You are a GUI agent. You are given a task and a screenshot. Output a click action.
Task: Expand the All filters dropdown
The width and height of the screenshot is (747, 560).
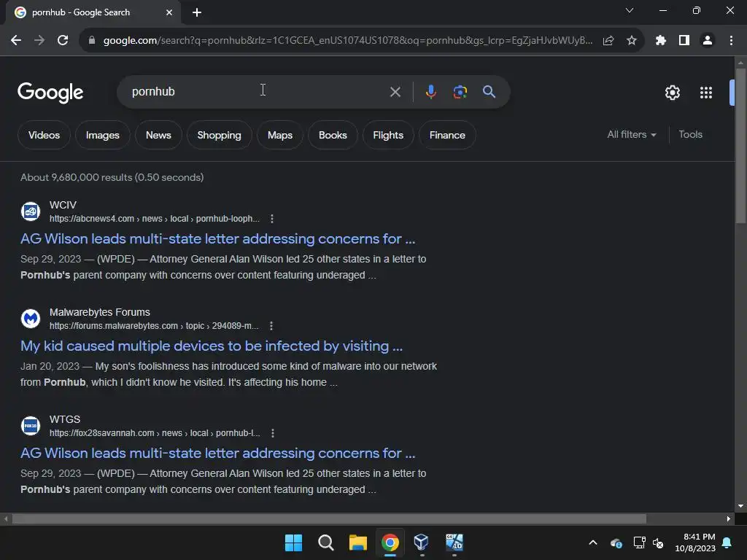coord(631,135)
